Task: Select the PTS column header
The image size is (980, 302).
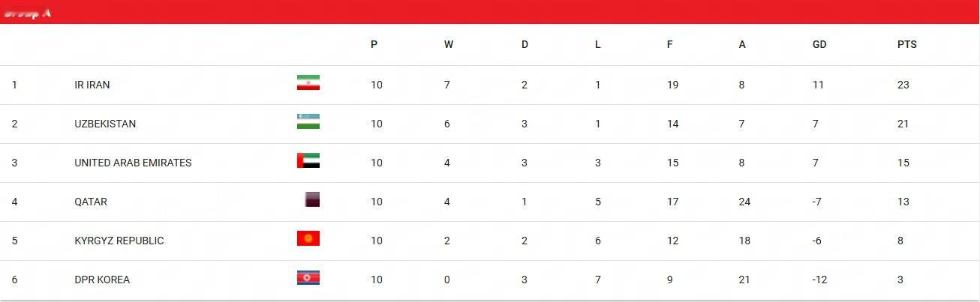Action: pos(907,44)
